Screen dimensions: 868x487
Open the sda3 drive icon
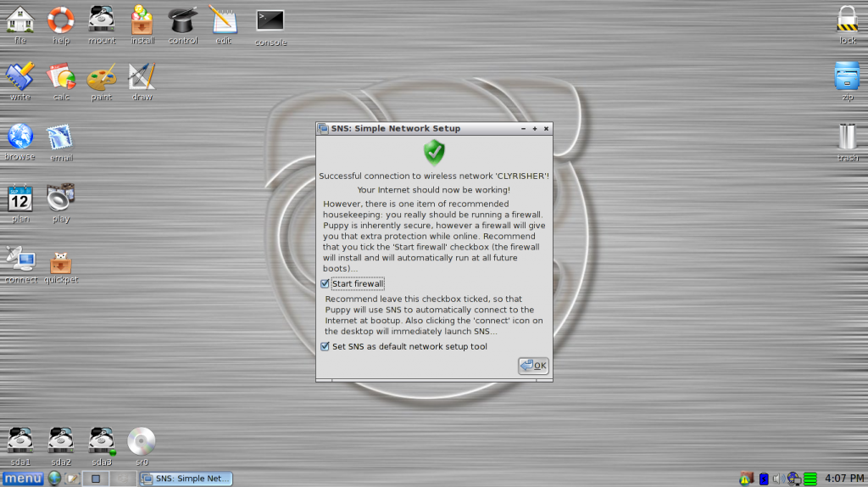(x=102, y=441)
